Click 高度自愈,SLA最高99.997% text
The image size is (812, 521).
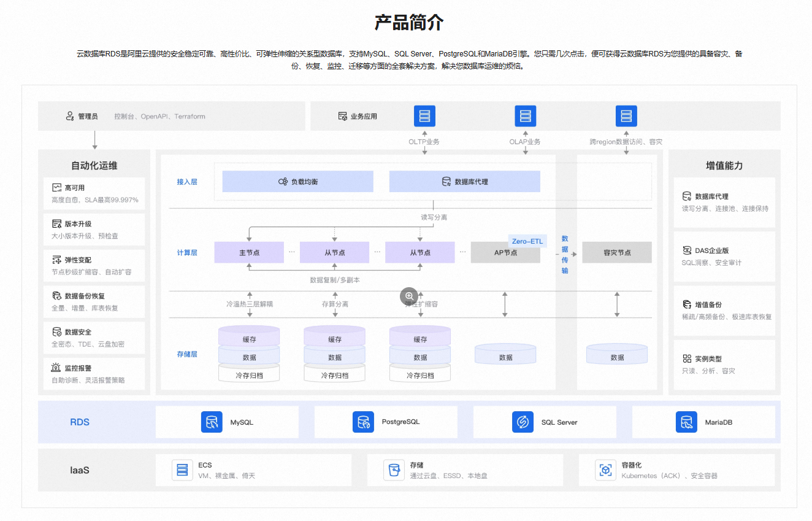[95, 200]
